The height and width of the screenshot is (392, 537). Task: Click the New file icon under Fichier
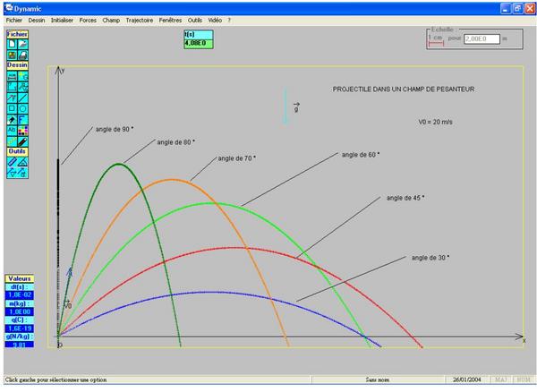(12, 44)
